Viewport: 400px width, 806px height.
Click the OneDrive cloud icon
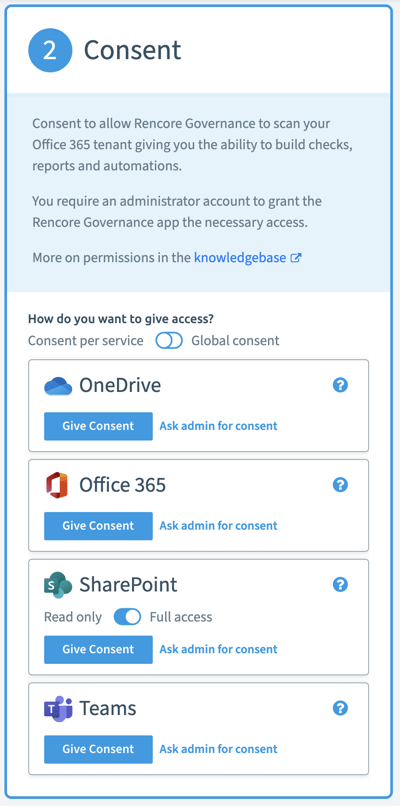coord(58,386)
